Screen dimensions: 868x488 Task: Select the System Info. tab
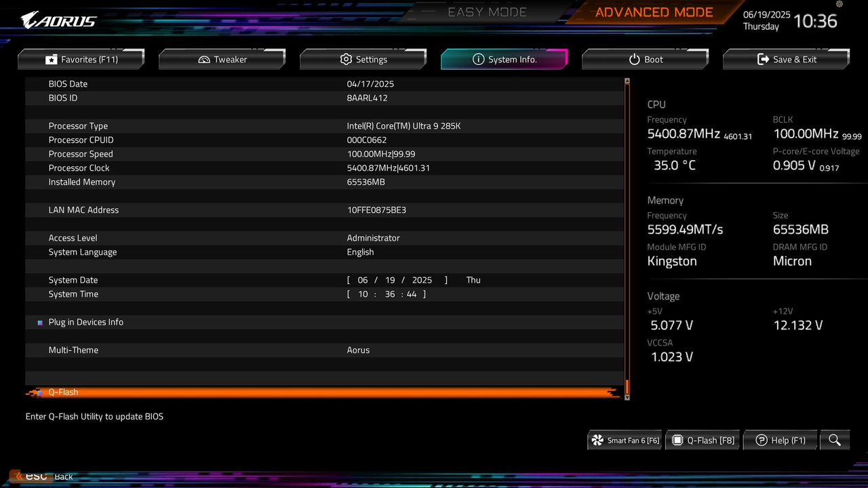point(505,59)
